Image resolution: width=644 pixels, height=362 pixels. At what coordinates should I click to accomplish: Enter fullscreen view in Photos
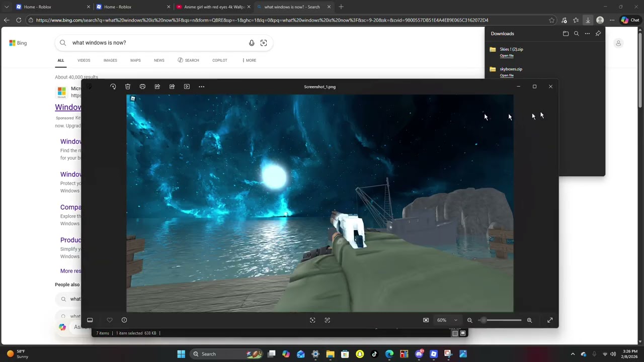click(550, 320)
